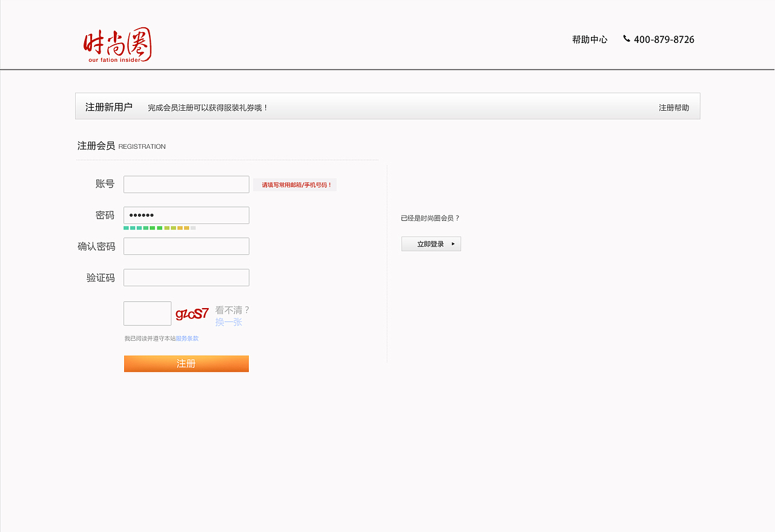Click the 立即登录 login button

[431, 244]
